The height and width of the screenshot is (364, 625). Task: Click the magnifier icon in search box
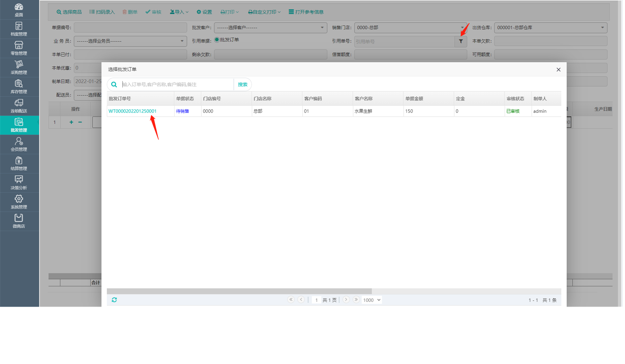pyautogui.click(x=114, y=85)
